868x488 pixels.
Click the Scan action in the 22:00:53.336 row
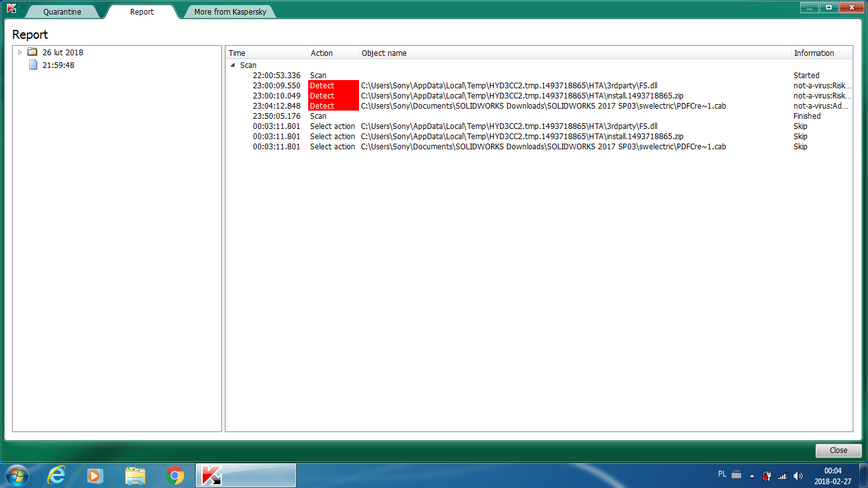318,75
